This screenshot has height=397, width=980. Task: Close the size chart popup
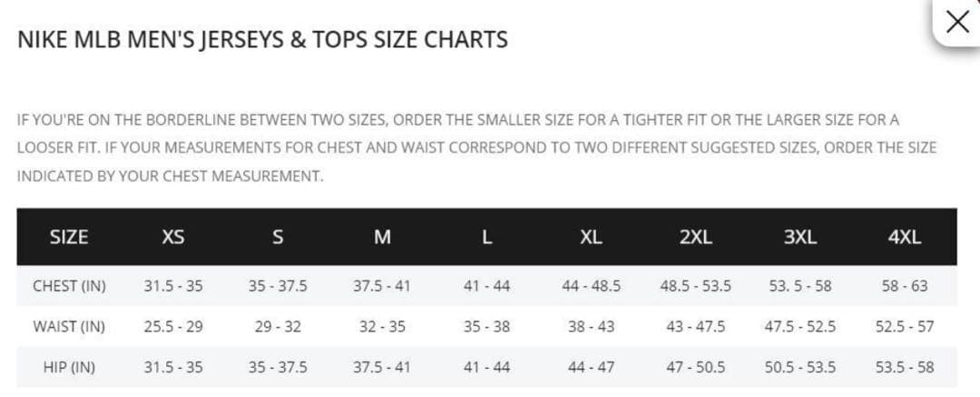(956, 22)
